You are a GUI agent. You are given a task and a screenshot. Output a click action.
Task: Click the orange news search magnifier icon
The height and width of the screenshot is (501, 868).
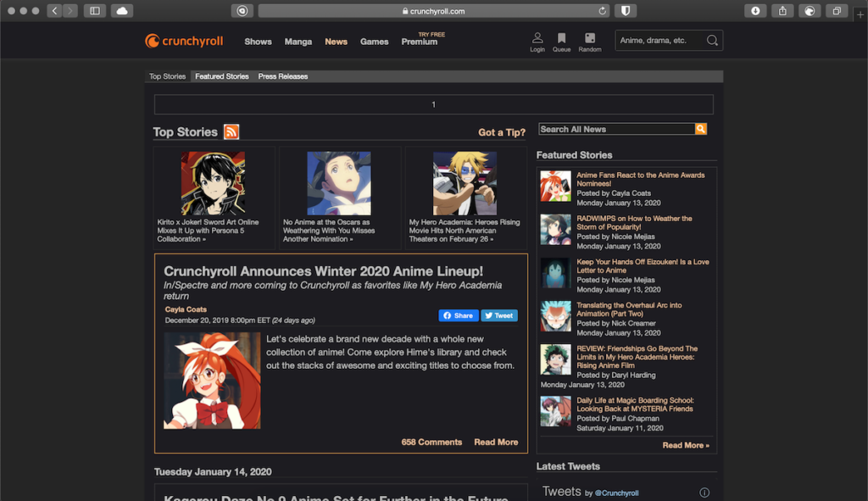(701, 129)
